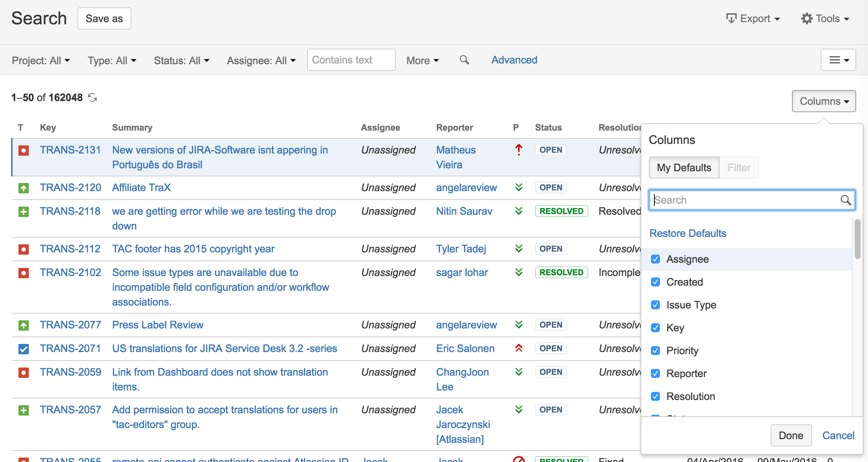Click the Restore Defaults link
Image resolution: width=868 pixels, height=462 pixels.
point(688,233)
